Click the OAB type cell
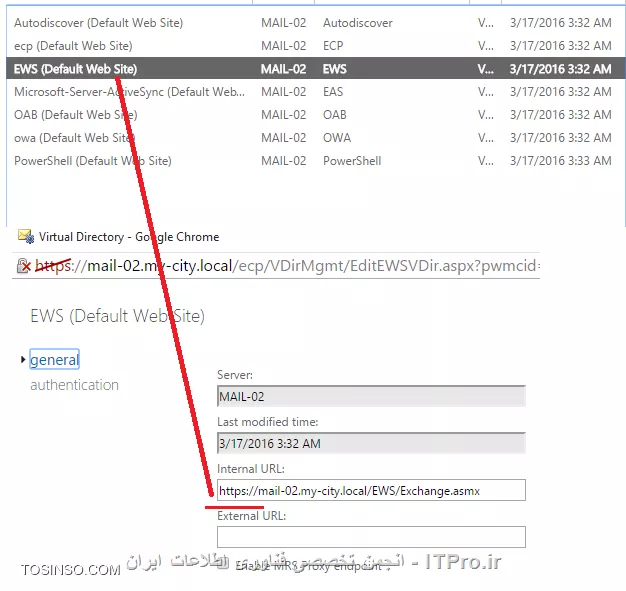The image size is (626, 591). tap(335, 115)
